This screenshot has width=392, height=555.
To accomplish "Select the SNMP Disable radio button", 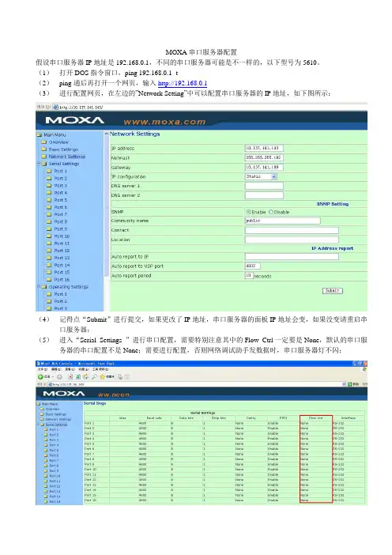I will pyautogui.click(x=271, y=212).
